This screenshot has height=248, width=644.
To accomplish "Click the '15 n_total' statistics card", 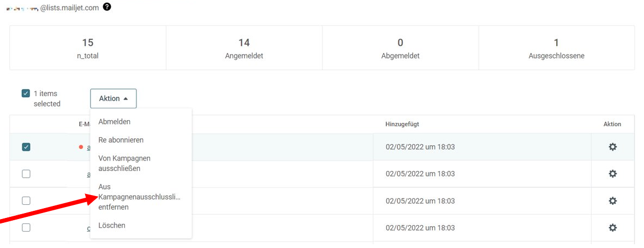I will (88, 48).
